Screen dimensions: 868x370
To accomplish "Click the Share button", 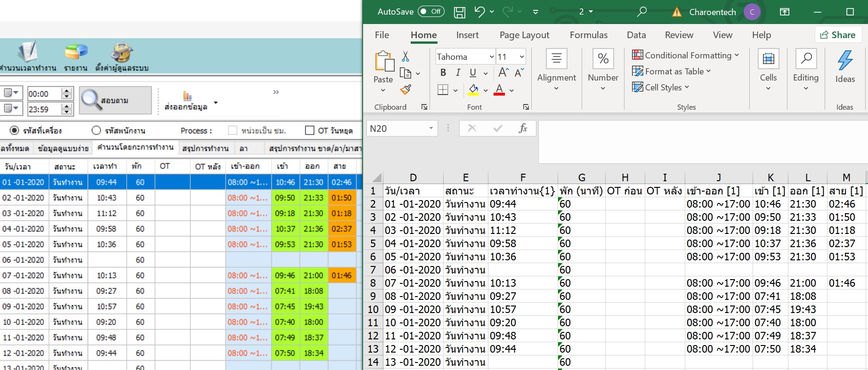I will tap(838, 35).
